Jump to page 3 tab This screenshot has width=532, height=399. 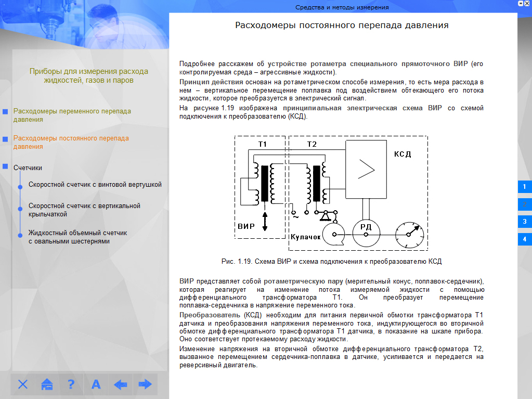524,222
